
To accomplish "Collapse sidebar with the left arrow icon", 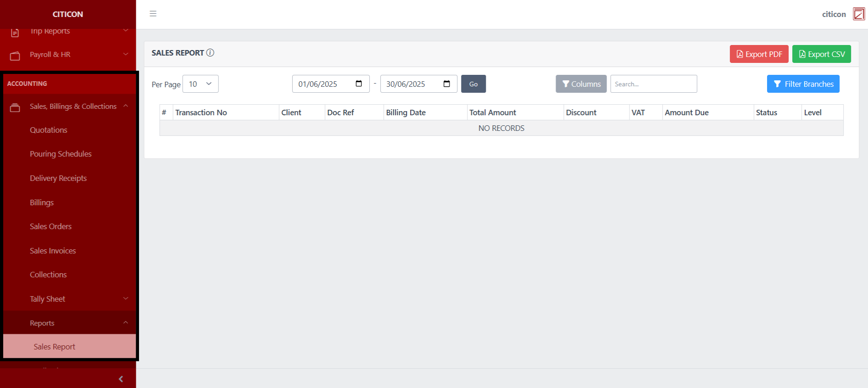I will (121, 379).
